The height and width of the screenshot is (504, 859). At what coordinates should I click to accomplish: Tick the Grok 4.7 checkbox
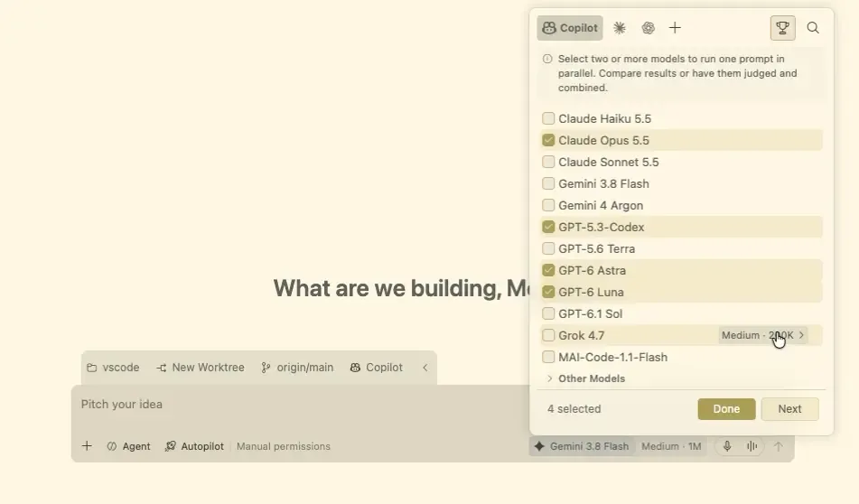(548, 335)
